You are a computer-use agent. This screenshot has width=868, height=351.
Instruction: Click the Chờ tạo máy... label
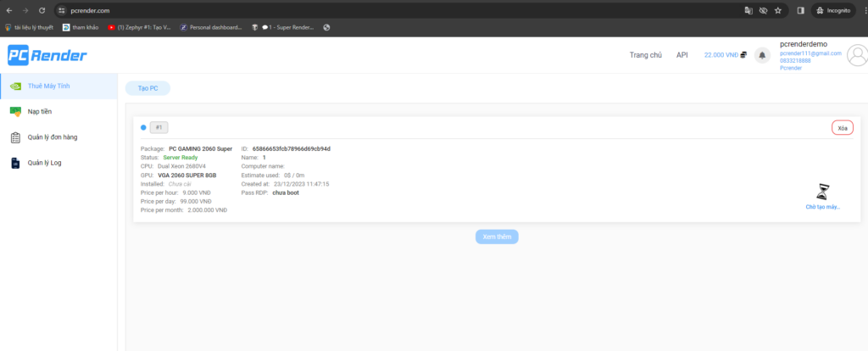[823, 207]
